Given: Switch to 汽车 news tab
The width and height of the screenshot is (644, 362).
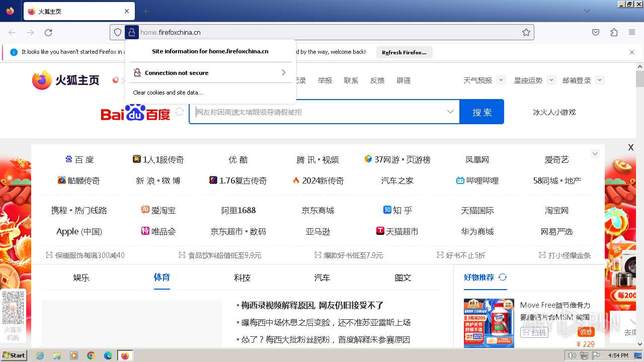Looking at the screenshot, I should tap(322, 278).
